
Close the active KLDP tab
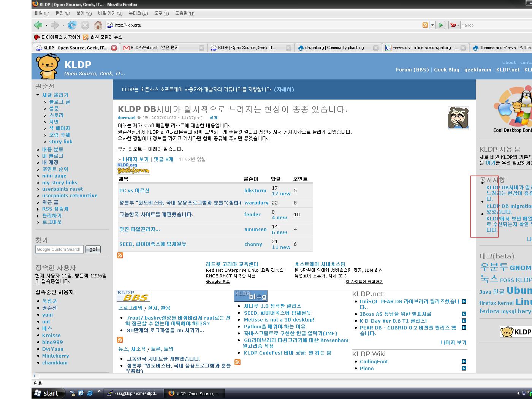pyautogui.click(x=114, y=48)
